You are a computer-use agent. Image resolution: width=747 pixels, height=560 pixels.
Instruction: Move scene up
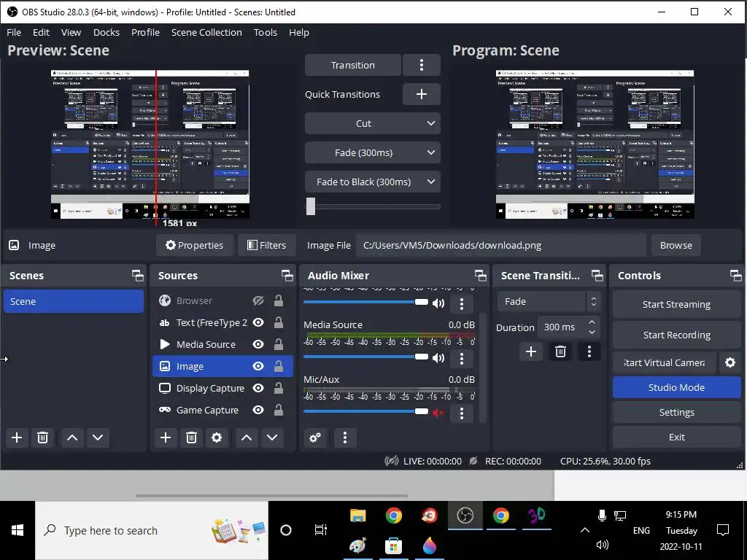72,437
